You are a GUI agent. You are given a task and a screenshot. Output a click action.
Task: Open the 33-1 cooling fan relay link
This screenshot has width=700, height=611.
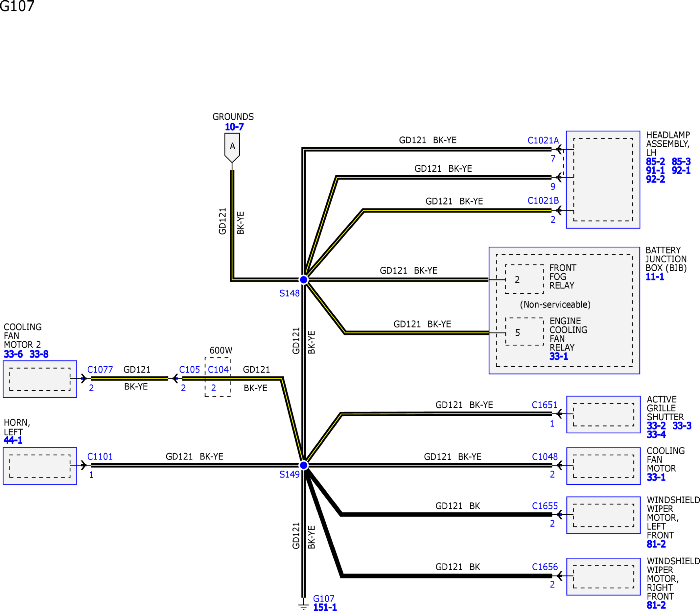tap(559, 356)
